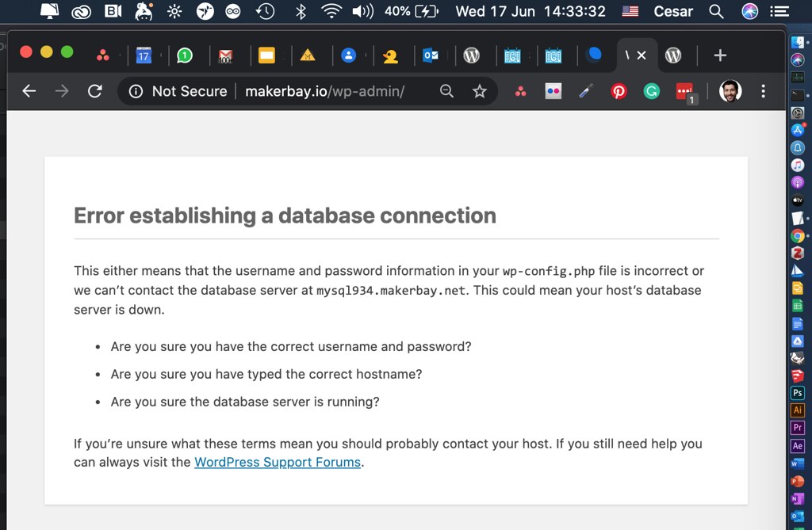
Task: Bookmark this page with the star icon
Action: point(479,91)
